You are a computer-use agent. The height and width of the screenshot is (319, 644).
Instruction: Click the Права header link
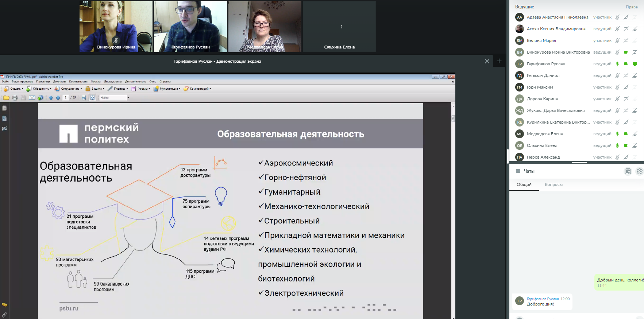[x=632, y=7]
